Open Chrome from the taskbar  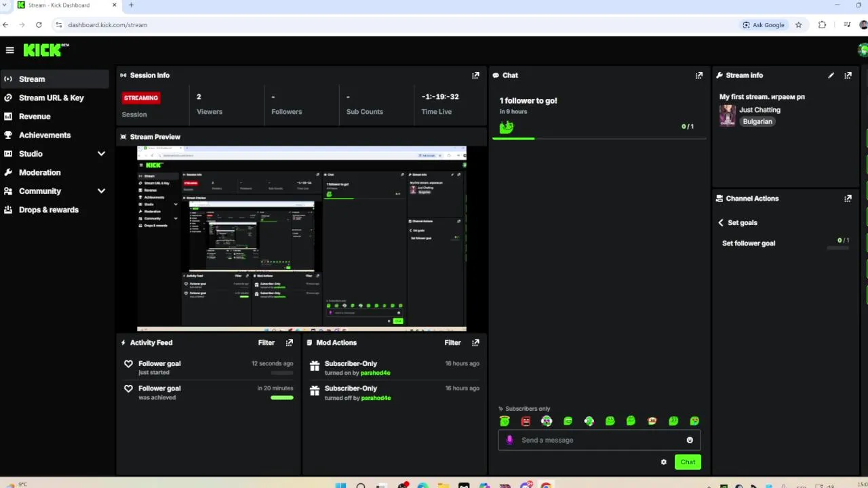[546, 485]
